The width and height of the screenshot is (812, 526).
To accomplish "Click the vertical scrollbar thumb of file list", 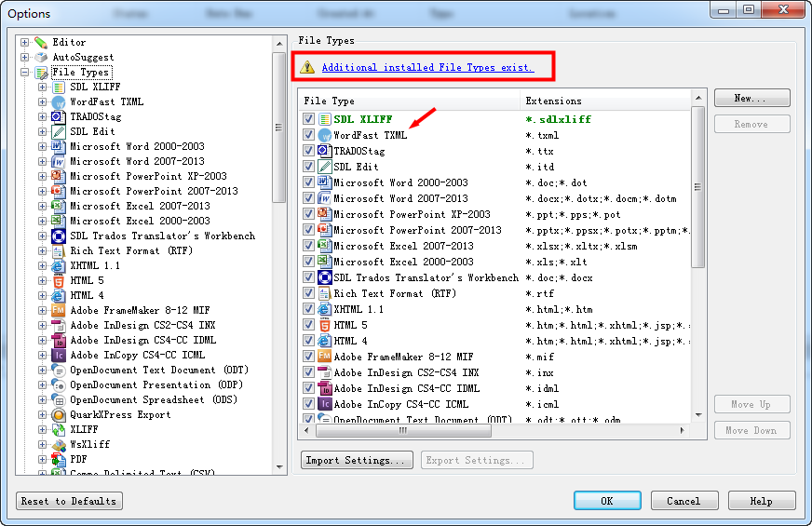I will pyautogui.click(x=698, y=187).
